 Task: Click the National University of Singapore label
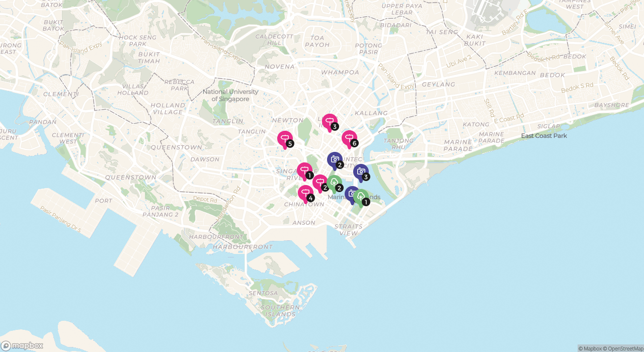[230, 96]
